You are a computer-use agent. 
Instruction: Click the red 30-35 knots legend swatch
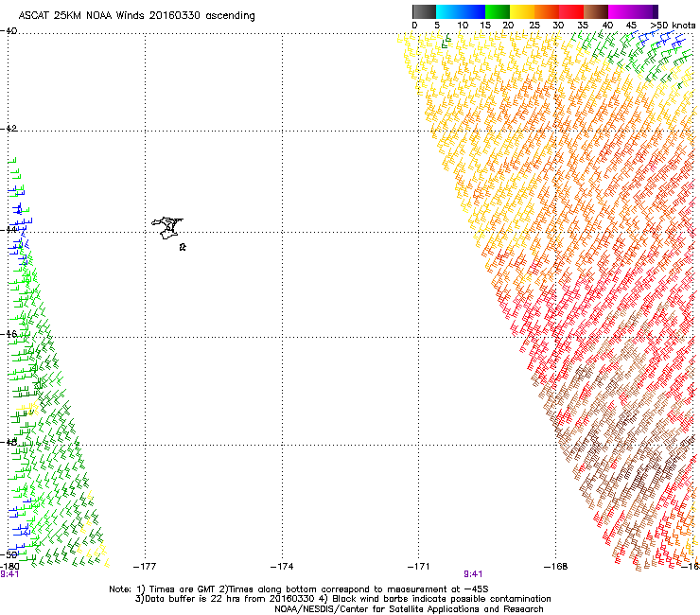[x=571, y=11]
